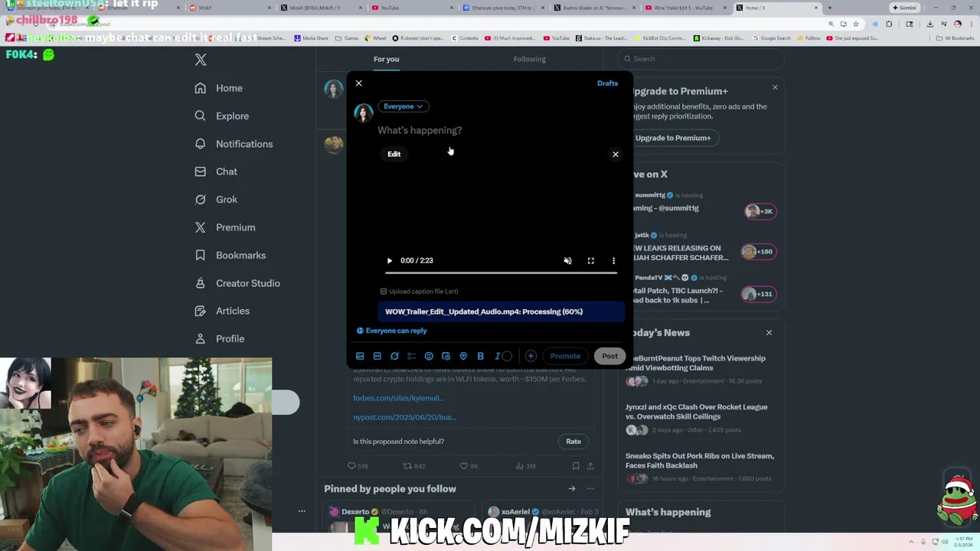Change the Everyone can reply setting

392,331
